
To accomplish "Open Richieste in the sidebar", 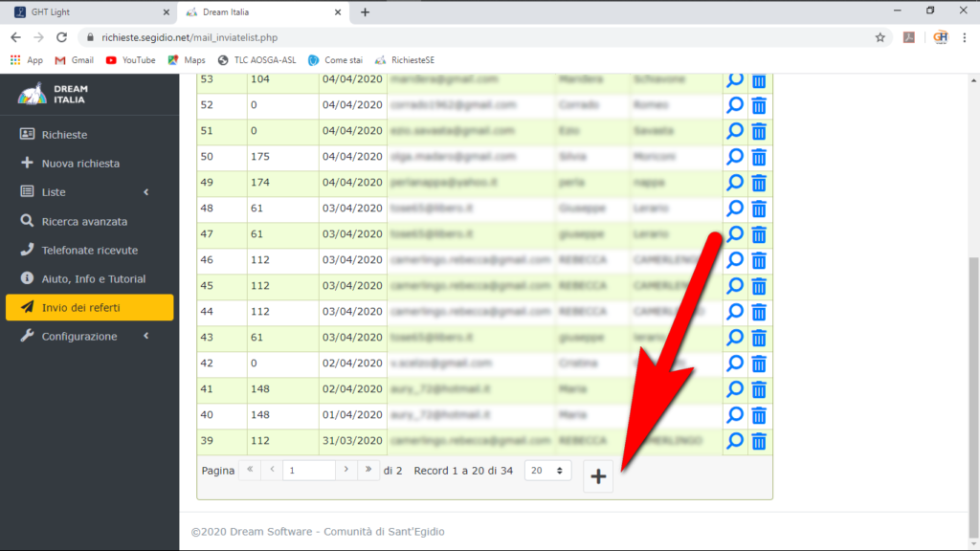I will tap(64, 135).
